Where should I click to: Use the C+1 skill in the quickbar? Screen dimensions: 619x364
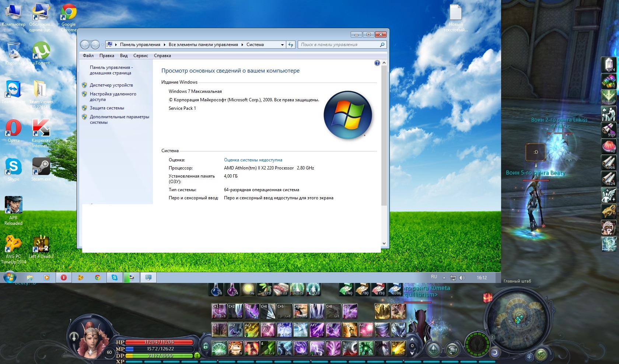[x=219, y=311]
